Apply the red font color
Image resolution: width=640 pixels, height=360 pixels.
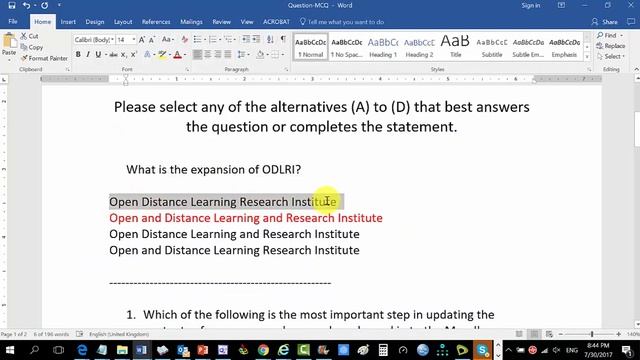178,54
